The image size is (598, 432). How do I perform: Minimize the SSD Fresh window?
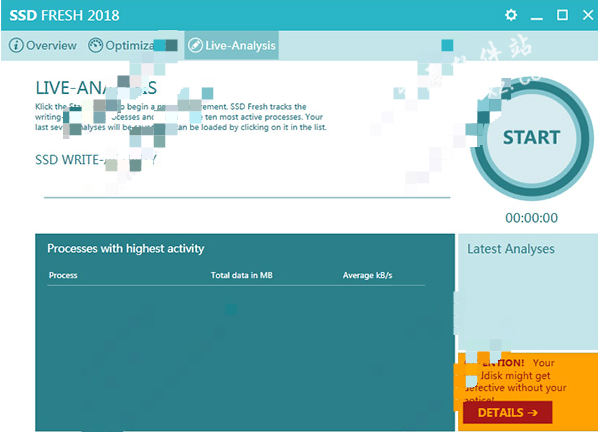point(536,16)
